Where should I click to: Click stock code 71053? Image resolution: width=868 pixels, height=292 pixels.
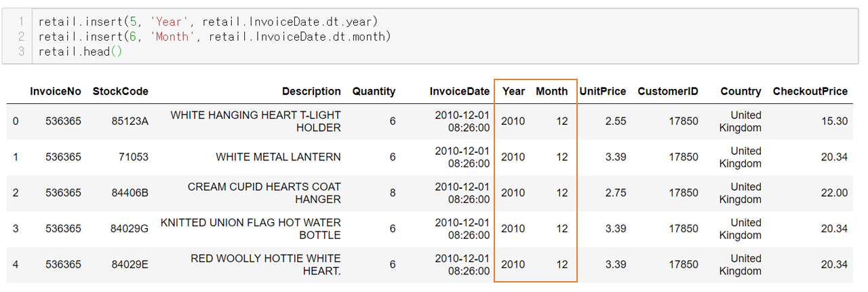134,157
